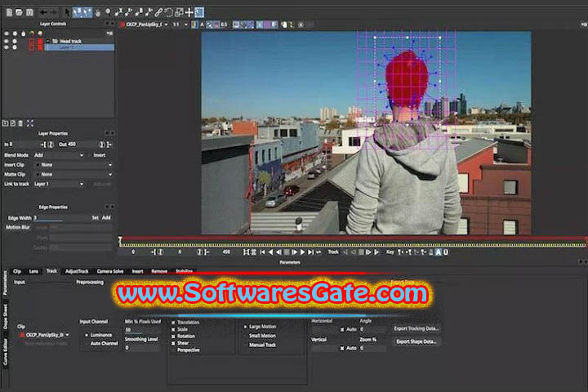Enable the Translation checkbox
This screenshot has height=392, width=588.
(x=173, y=323)
